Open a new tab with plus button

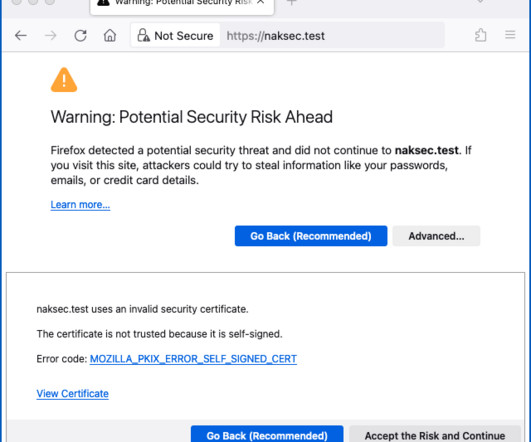(292, 2)
